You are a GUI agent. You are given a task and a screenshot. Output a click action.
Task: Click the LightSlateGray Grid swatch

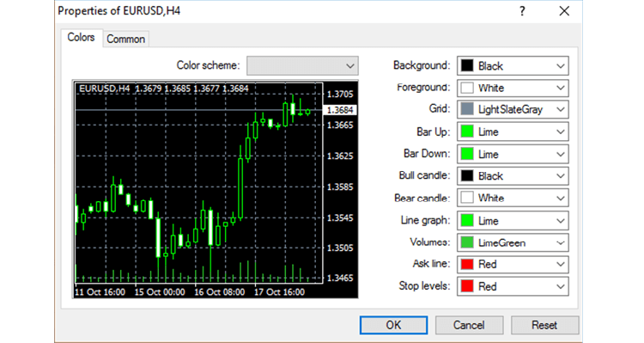tap(467, 109)
